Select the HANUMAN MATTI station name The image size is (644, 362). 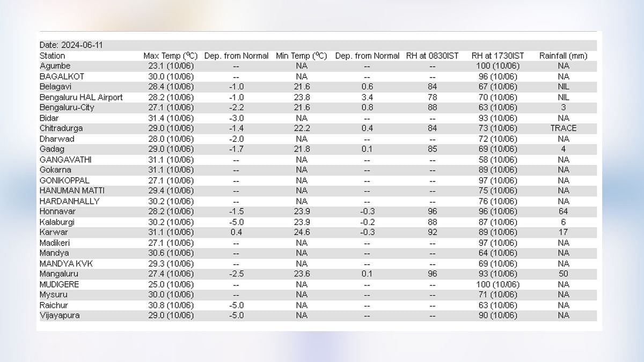tap(72, 190)
